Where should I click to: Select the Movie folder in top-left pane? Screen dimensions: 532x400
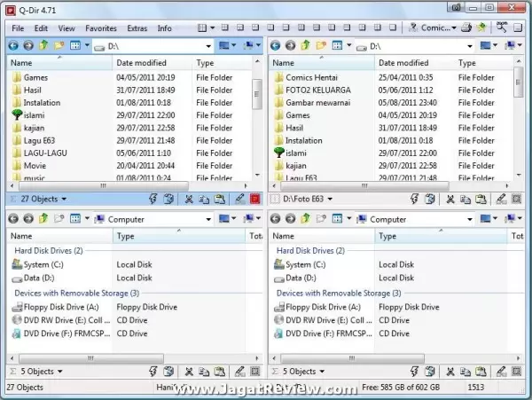tap(35, 166)
